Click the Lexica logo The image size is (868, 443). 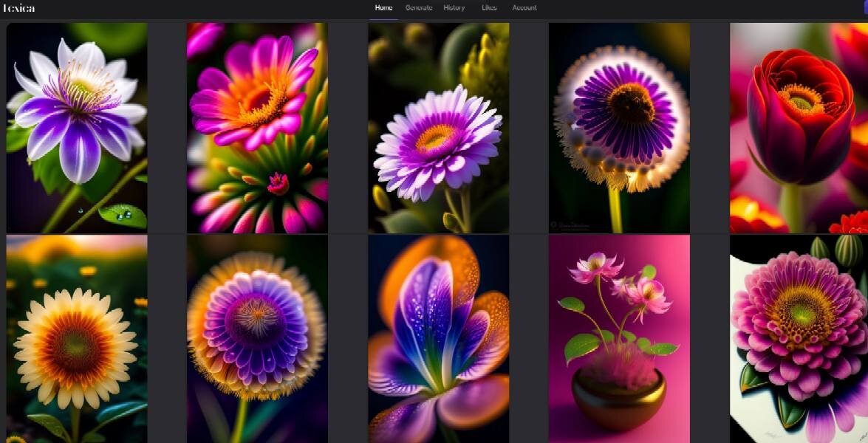click(x=18, y=7)
